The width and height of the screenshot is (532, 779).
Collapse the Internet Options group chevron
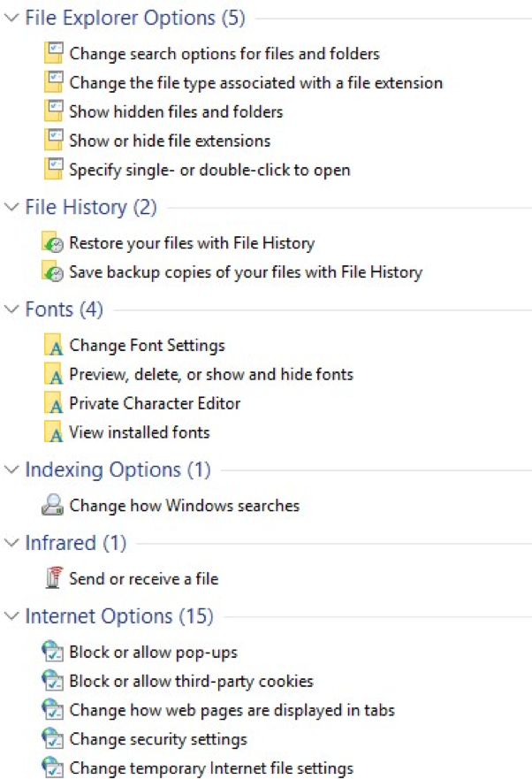pos(11,616)
